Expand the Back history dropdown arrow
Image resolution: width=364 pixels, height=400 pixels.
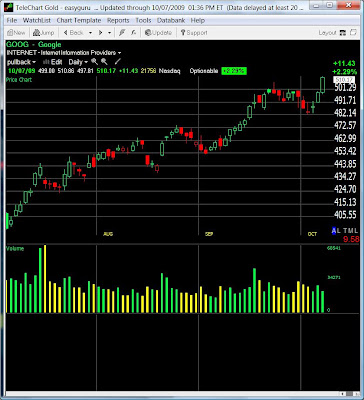click(x=90, y=33)
